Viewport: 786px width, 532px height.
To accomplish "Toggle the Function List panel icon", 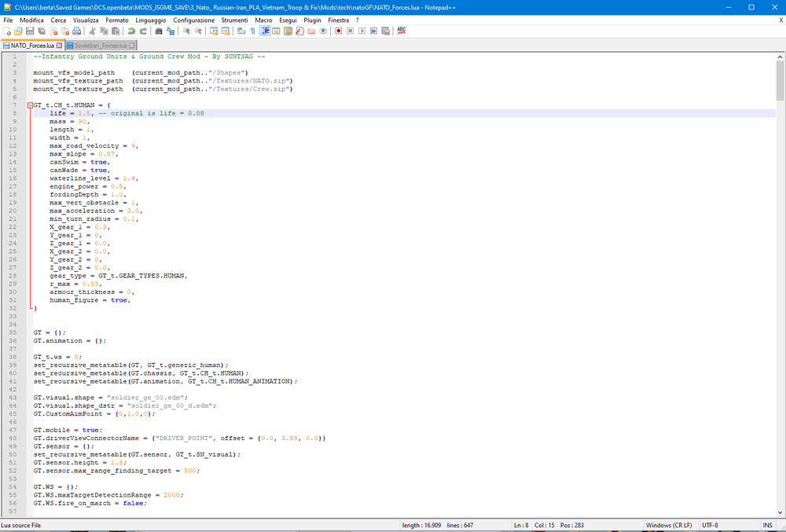I will pos(299,31).
